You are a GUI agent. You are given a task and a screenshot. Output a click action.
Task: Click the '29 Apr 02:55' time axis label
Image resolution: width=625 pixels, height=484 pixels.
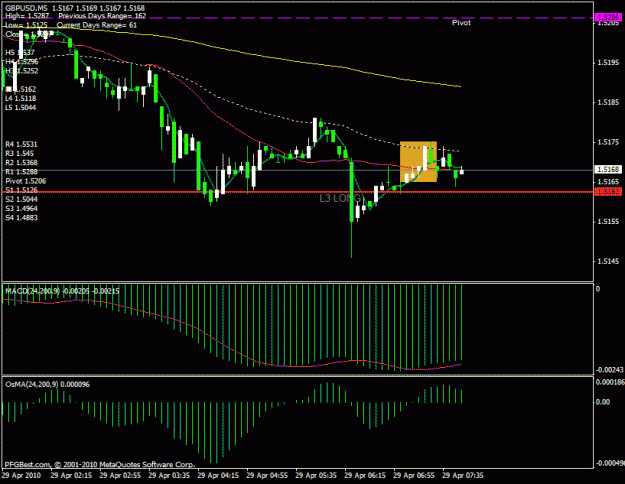[x=120, y=475]
